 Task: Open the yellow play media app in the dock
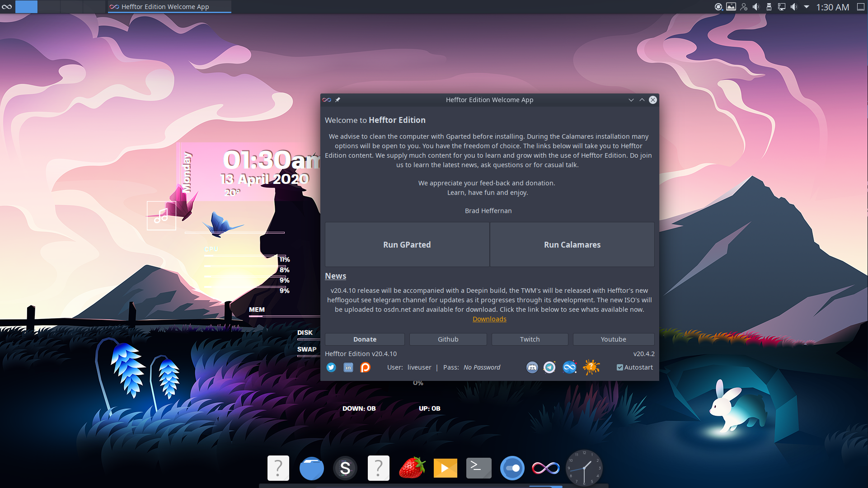(446, 468)
